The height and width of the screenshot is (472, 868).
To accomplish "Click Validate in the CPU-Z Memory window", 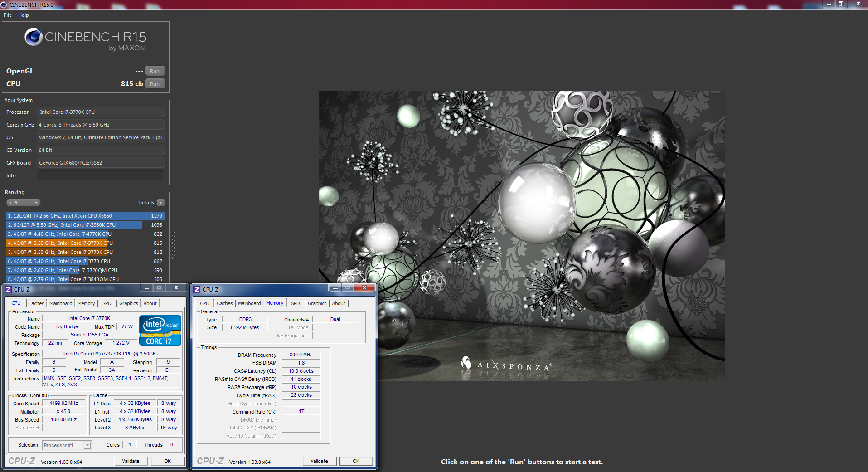I will (x=319, y=461).
